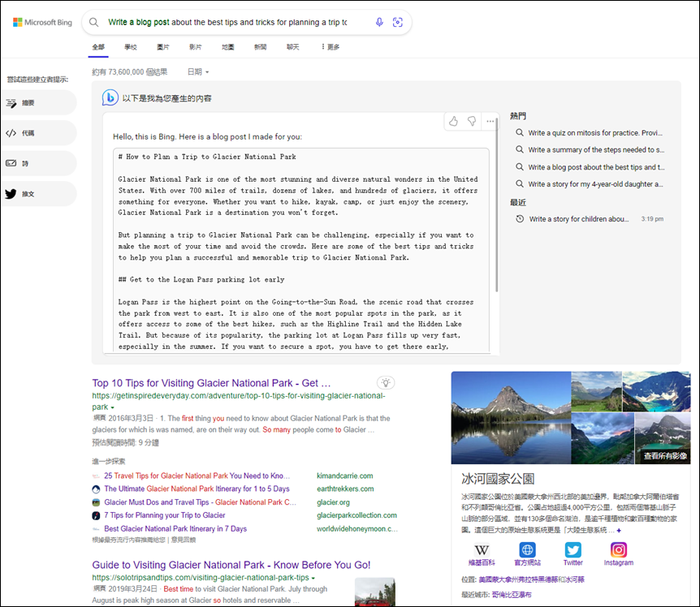
Task: Expand knowledge panel description plus sign
Action: pyautogui.click(x=619, y=530)
